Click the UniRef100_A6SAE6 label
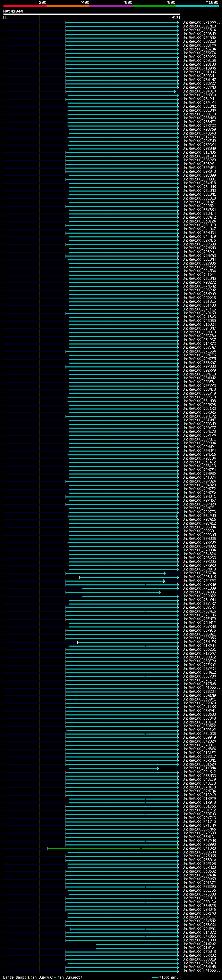Image resolution: width=222 pixels, height=980 pixels. 199,611
